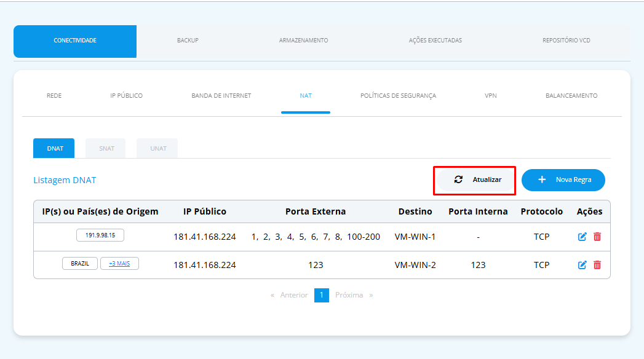
Task: Select the DNAT tab
Action: (54, 148)
